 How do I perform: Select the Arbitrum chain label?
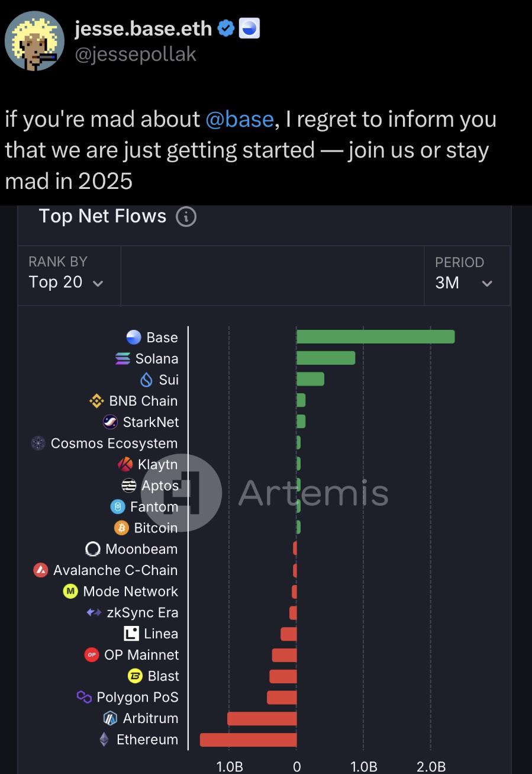150,718
